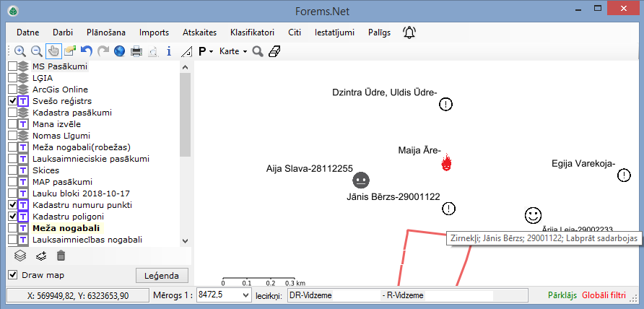Open the Karte dropdown
The width and height of the screenshot is (644, 309).
click(x=232, y=51)
